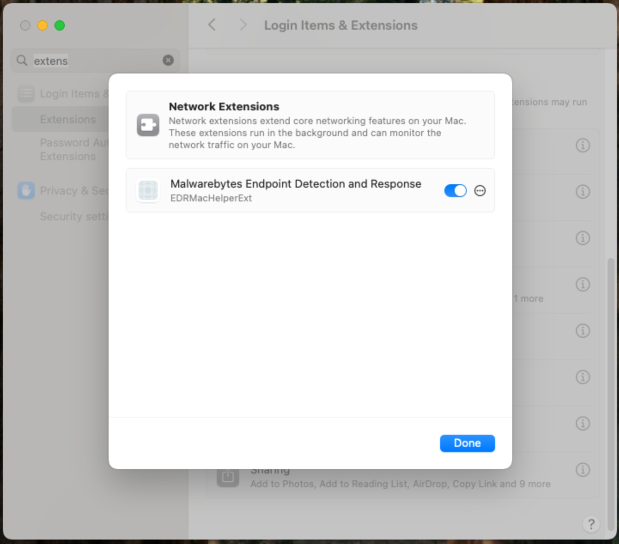The image size is (619, 544).
Task: Click the Malwarebytes extension app icon
Action: pyautogui.click(x=148, y=190)
